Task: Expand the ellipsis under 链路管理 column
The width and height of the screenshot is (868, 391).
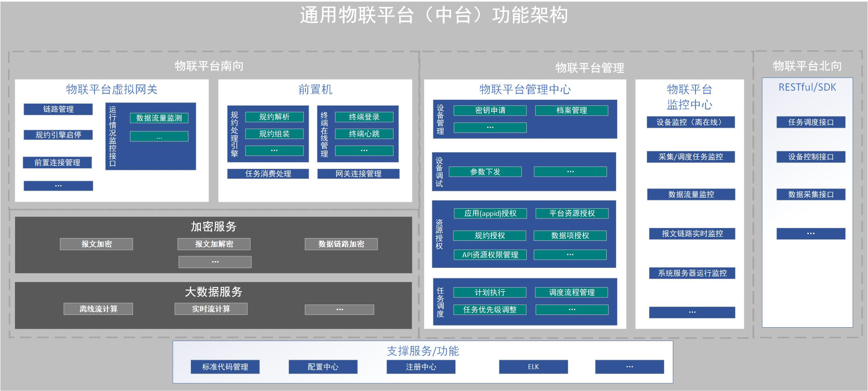Action: (58, 186)
